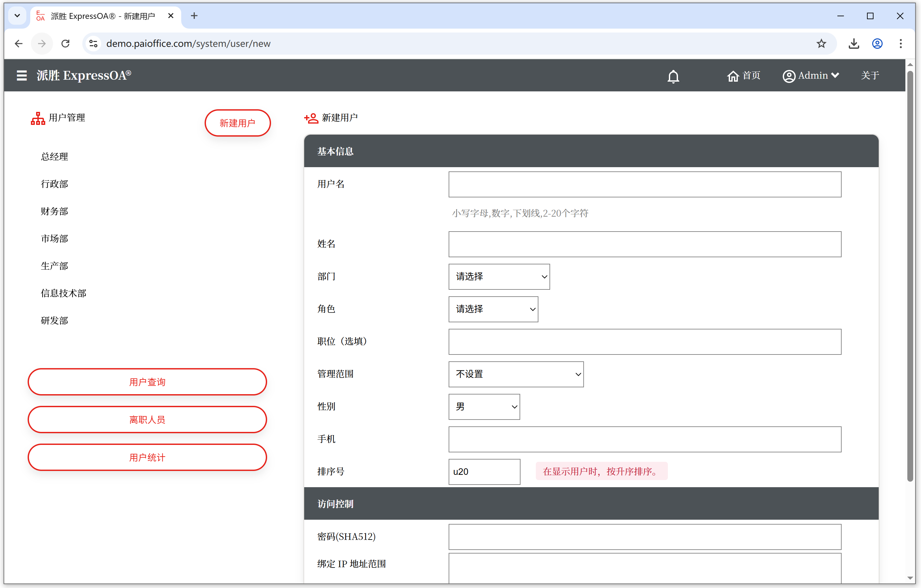
Task: Click the Chrome profile icon
Action: pos(877,44)
